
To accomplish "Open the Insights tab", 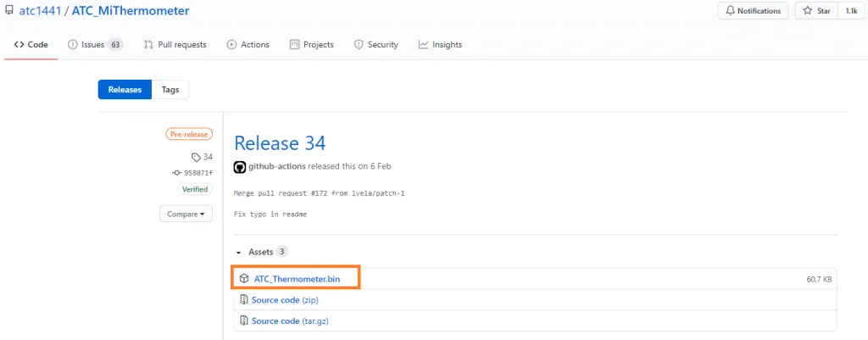I will point(440,44).
